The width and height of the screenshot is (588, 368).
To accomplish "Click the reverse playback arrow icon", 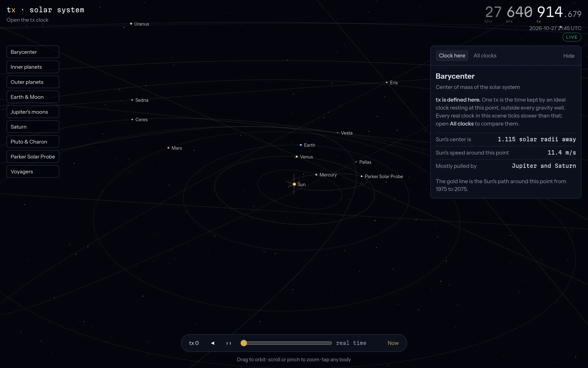I will (213, 343).
